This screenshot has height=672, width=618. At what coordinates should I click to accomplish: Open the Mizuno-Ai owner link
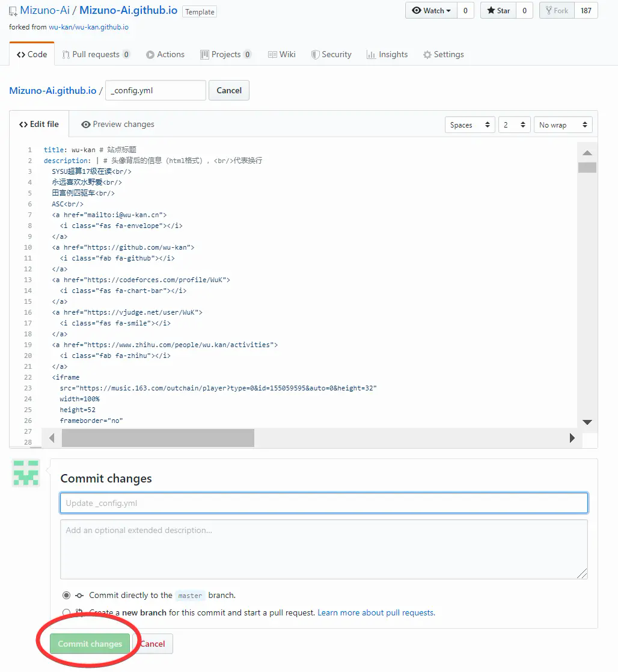(44, 10)
